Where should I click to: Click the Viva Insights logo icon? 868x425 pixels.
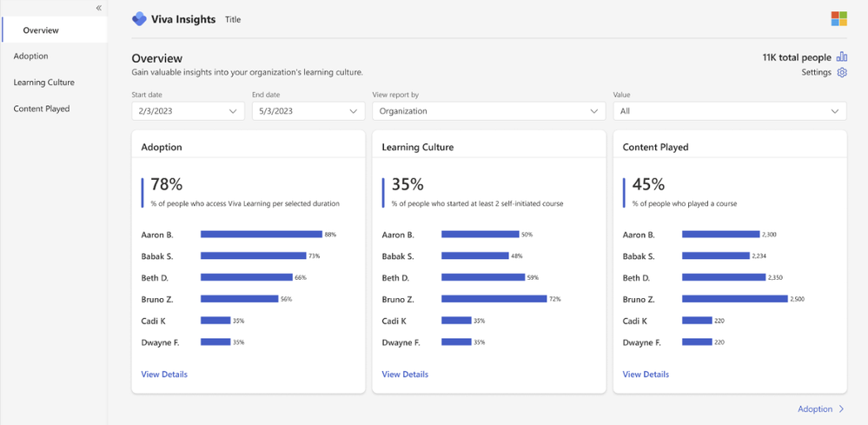(139, 19)
